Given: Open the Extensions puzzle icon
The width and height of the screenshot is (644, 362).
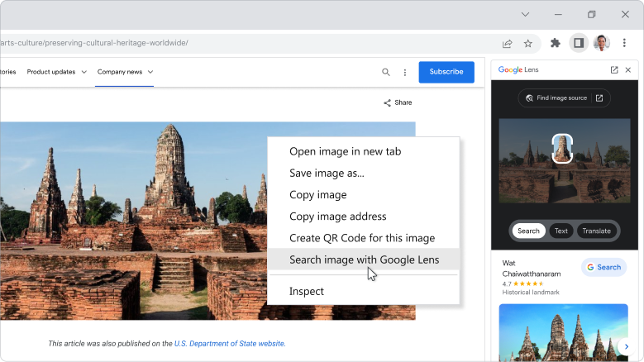Looking at the screenshot, I should pos(556,43).
